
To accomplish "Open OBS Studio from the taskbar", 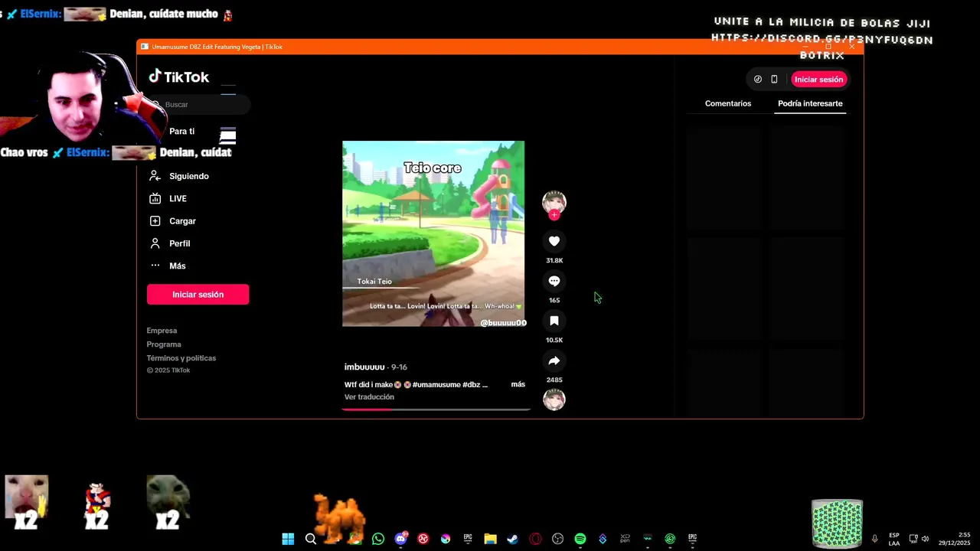I will pos(557,539).
